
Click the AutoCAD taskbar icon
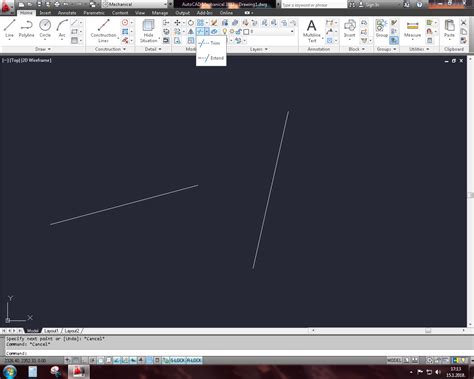click(78, 372)
